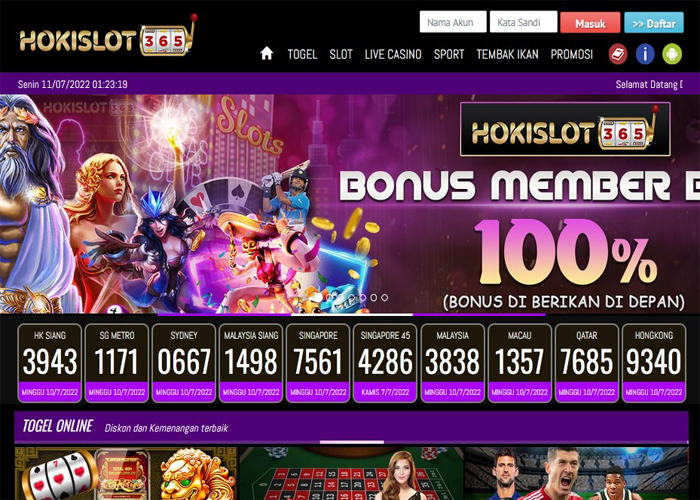Open the sports players thumbnail
Image resolution: width=700 pixels, height=500 pixels.
tap(576, 473)
